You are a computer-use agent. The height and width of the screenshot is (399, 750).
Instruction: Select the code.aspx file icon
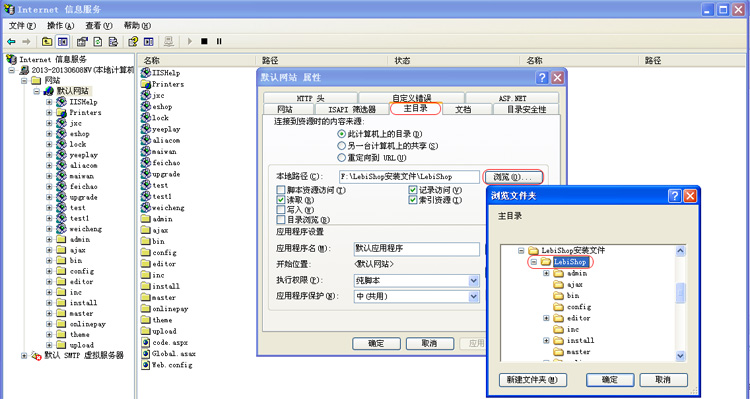coord(146,343)
